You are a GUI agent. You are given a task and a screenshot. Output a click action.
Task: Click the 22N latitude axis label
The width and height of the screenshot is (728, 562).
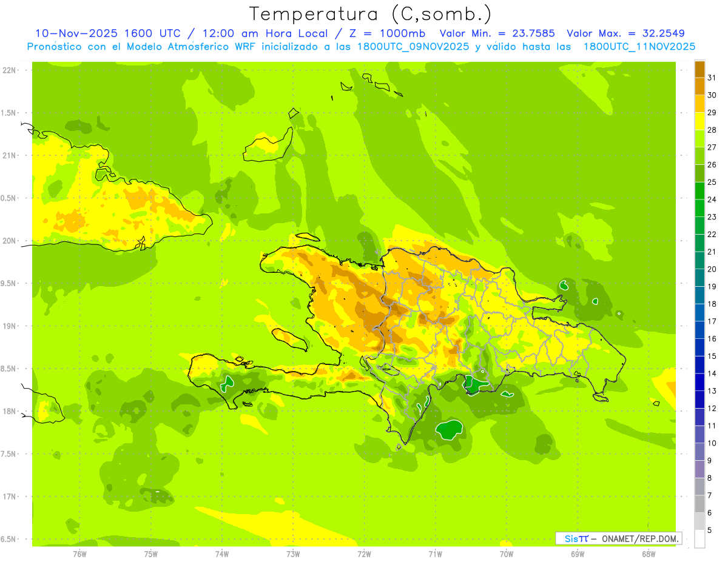click(10, 70)
